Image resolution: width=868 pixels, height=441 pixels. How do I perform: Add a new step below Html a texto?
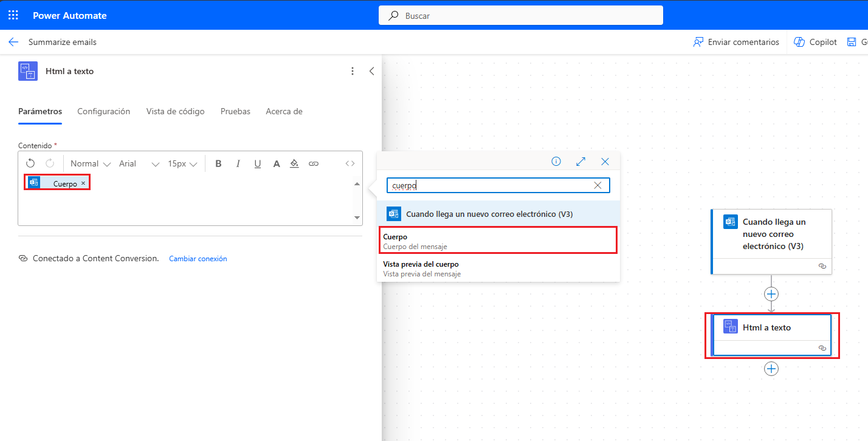[771, 369]
